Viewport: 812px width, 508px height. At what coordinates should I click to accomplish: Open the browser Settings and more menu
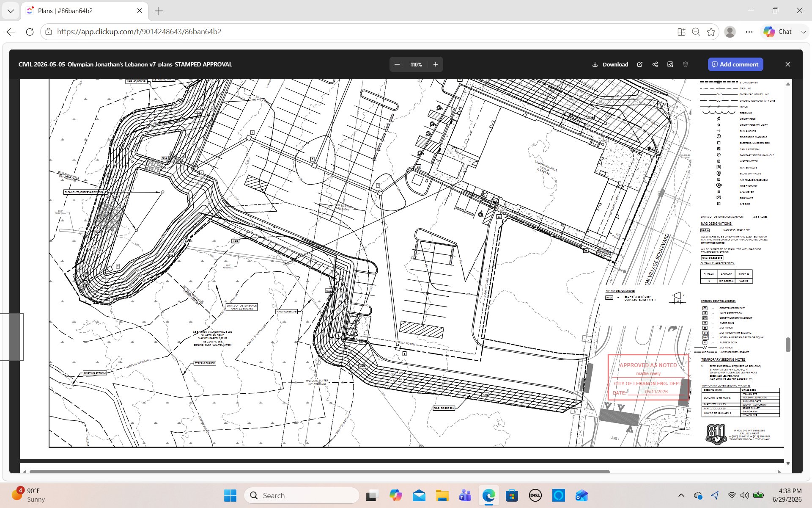point(749,32)
